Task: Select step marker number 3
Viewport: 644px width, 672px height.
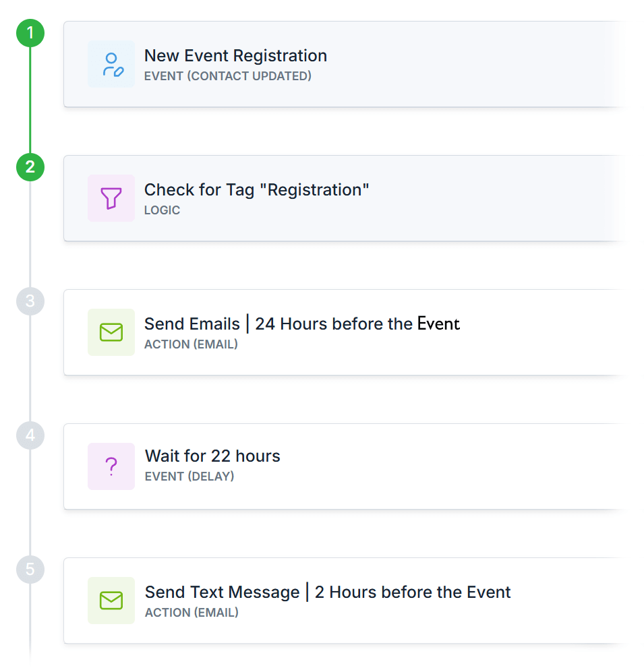Action: click(x=30, y=301)
